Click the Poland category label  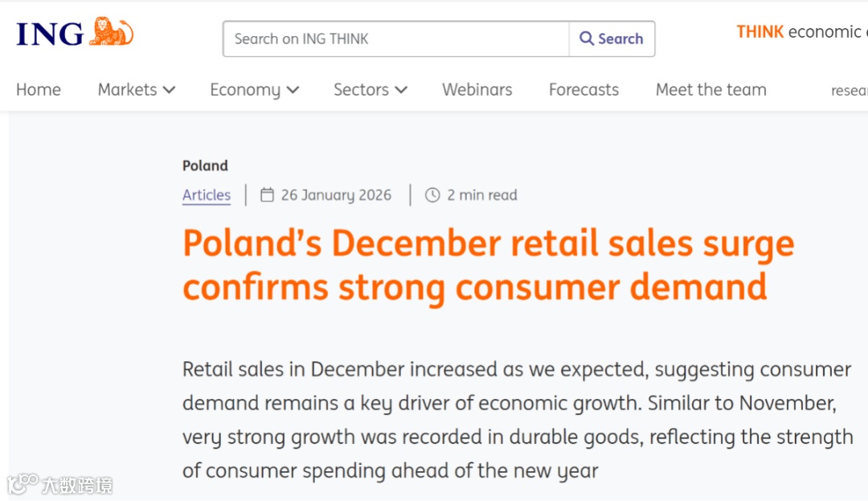(x=205, y=166)
